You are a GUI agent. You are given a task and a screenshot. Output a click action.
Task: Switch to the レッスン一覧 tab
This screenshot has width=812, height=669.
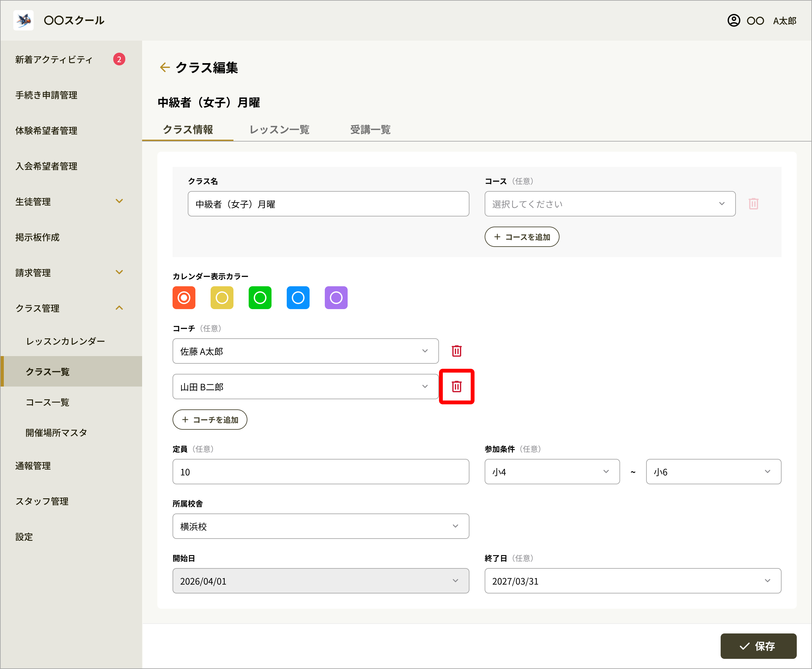coord(279,129)
